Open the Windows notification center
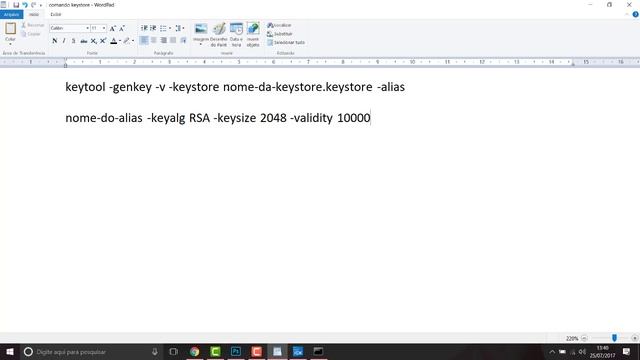The image size is (640, 360). click(627, 351)
